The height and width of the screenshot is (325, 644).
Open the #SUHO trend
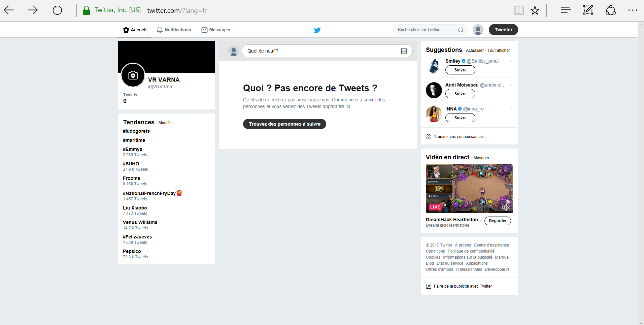(131, 164)
